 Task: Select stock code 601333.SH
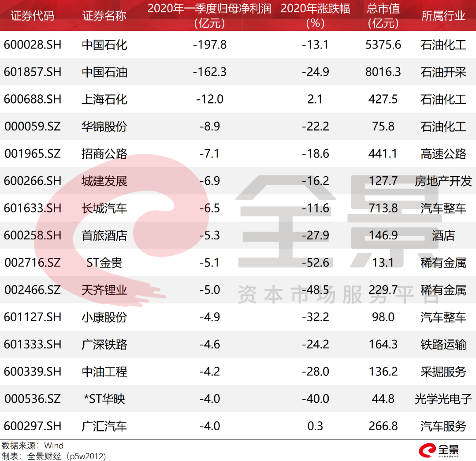(33, 344)
